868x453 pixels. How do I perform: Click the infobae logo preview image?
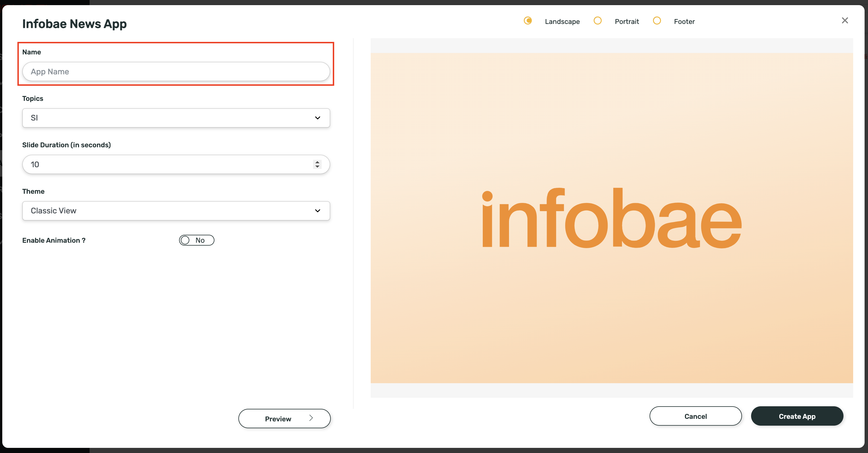612,218
